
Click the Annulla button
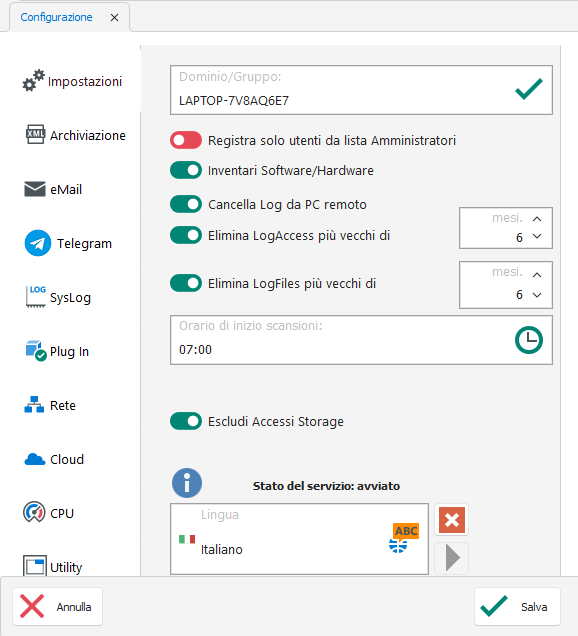pos(57,607)
